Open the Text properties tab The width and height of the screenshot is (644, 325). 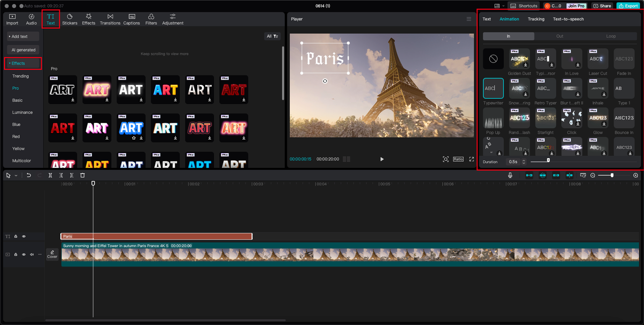[x=487, y=19]
